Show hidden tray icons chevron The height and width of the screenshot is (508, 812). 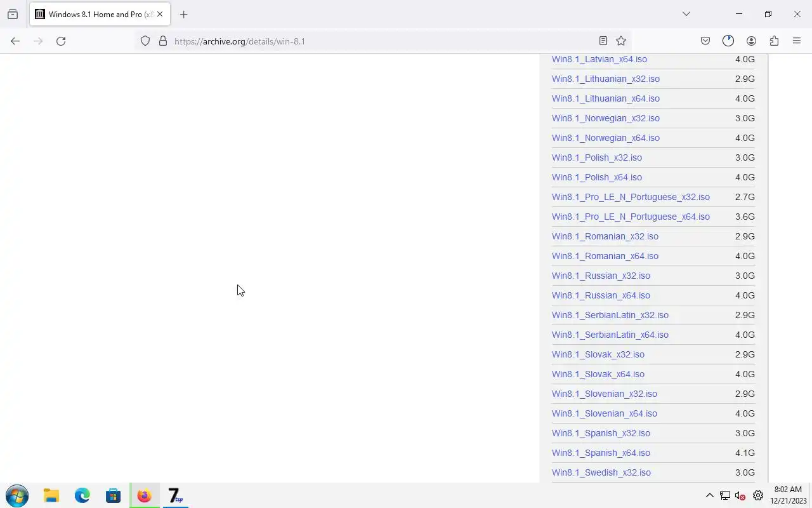[x=709, y=495]
